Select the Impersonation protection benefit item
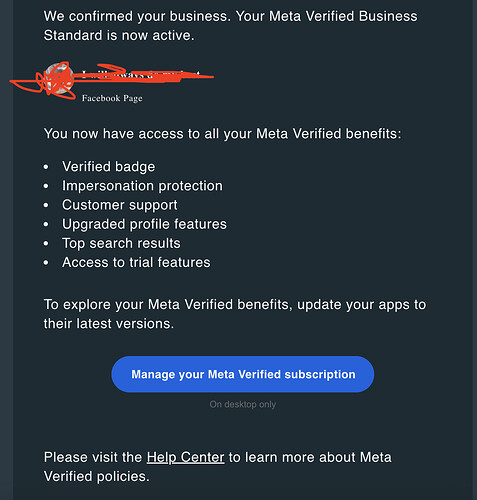The image size is (477, 500). 142,186
